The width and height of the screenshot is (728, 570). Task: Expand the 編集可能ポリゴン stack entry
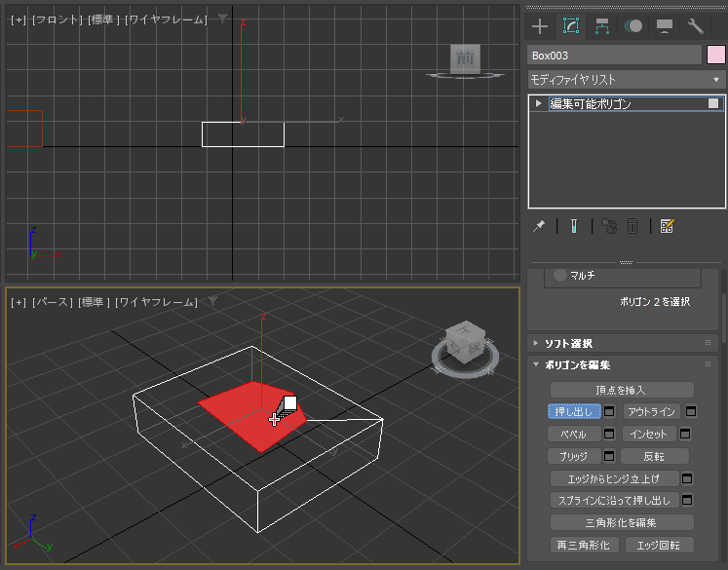tap(538, 103)
